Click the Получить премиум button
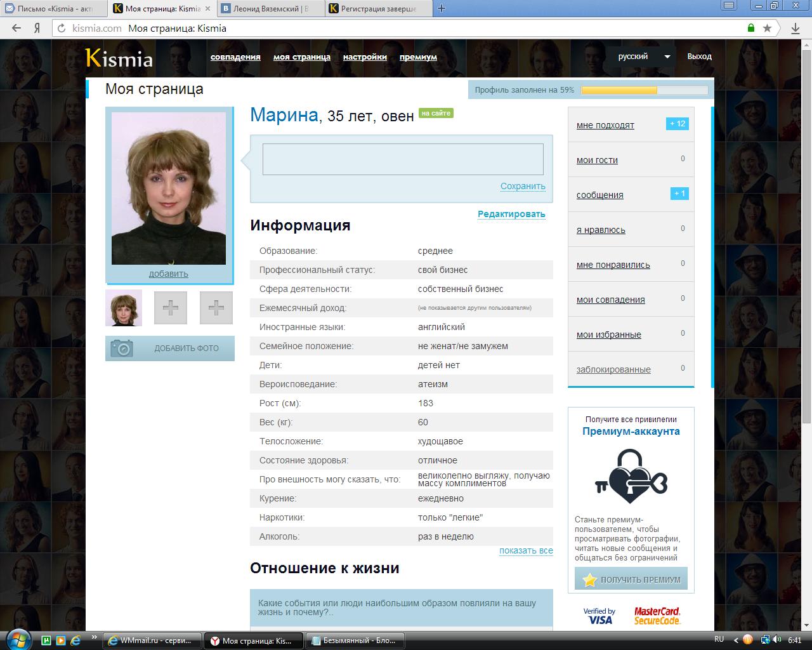The height and width of the screenshot is (650, 812). coord(631,580)
